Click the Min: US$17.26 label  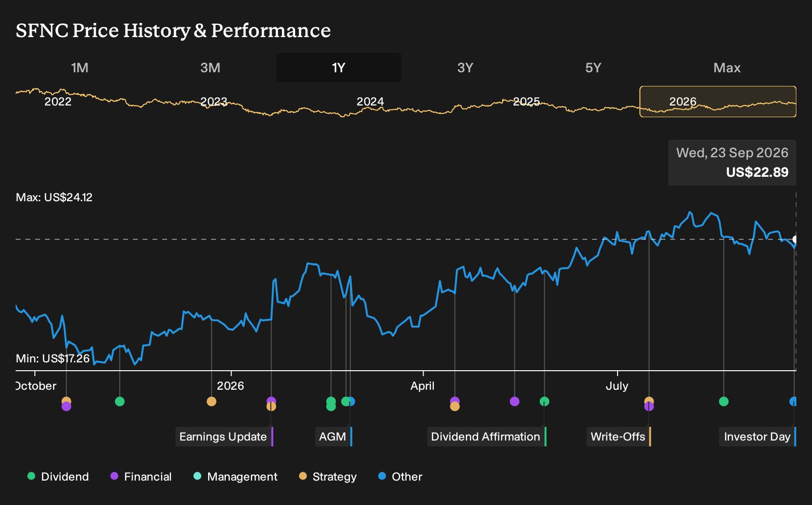click(53, 358)
